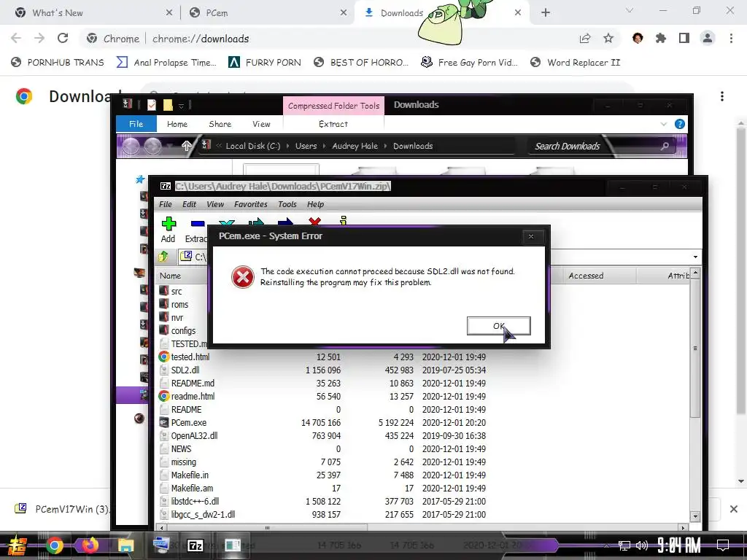Viewport: 747px width, 560px height.
Task: Click the green Add icon in 7-Zip
Action: pyautogui.click(x=169, y=223)
